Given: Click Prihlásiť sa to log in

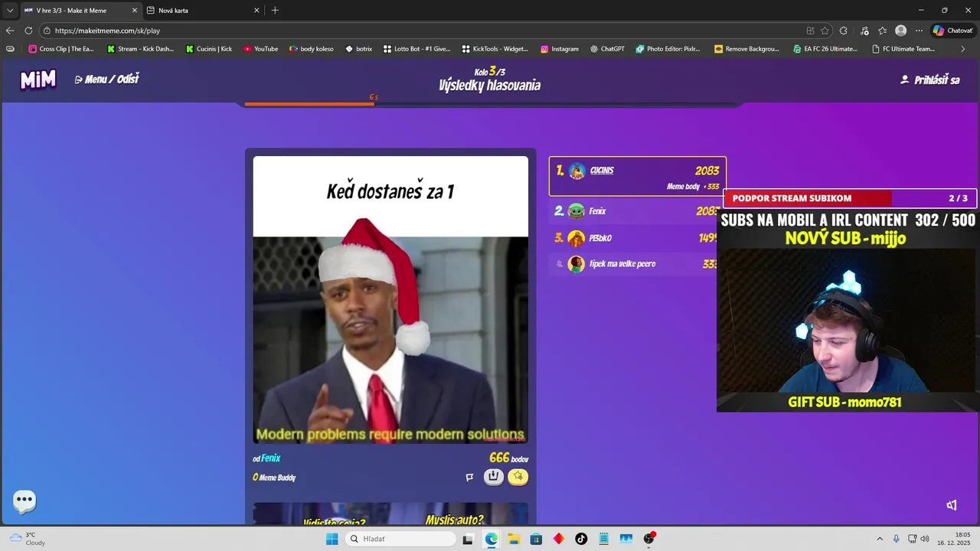Looking at the screenshot, I should (x=930, y=80).
